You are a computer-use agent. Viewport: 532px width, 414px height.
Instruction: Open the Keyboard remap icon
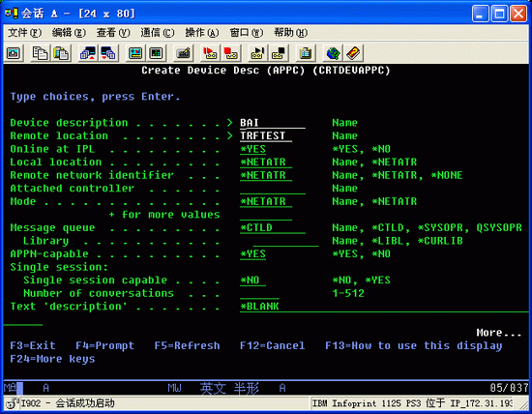pos(183,53)
